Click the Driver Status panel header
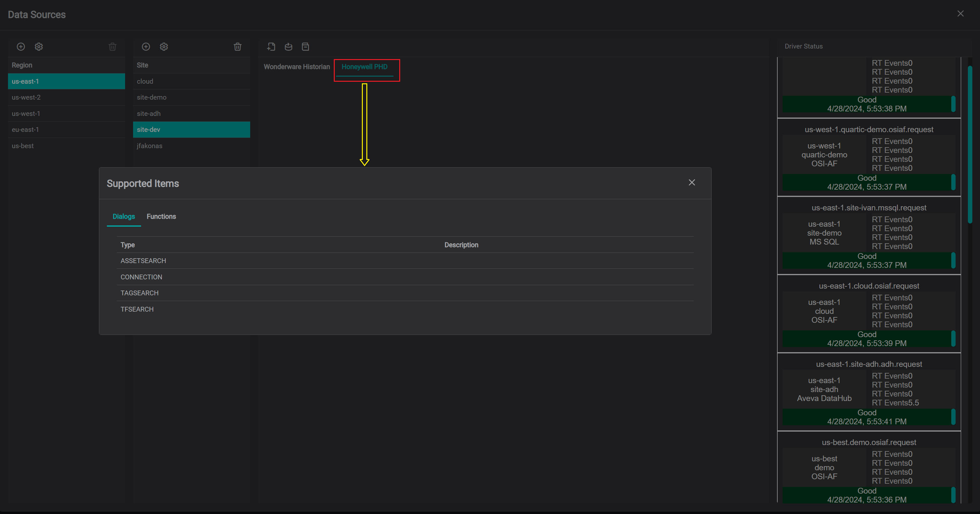The width and height of the screenshot is (980, 514). [x=804, y=46]
